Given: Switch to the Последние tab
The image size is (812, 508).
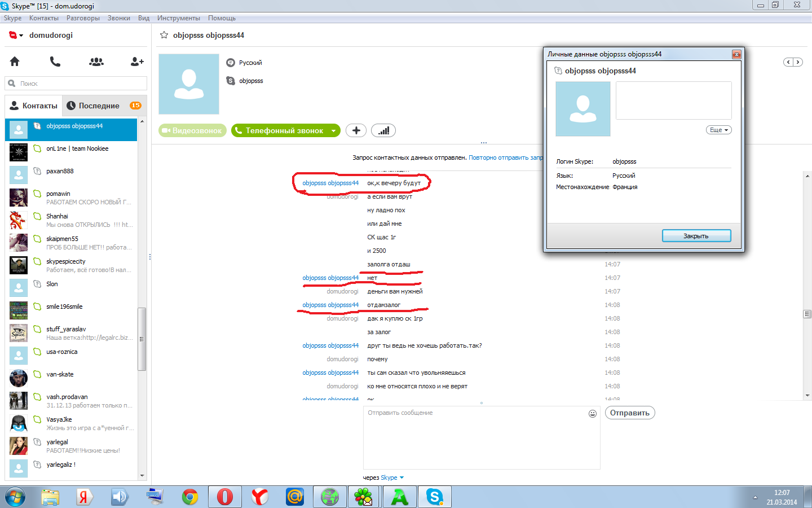Looking at the screenshot, I should click(104, 106).
